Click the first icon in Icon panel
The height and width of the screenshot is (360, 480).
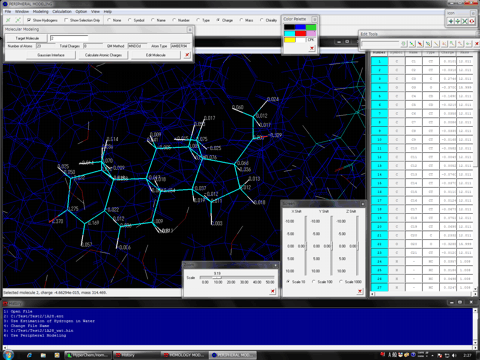tap(451, 21)
